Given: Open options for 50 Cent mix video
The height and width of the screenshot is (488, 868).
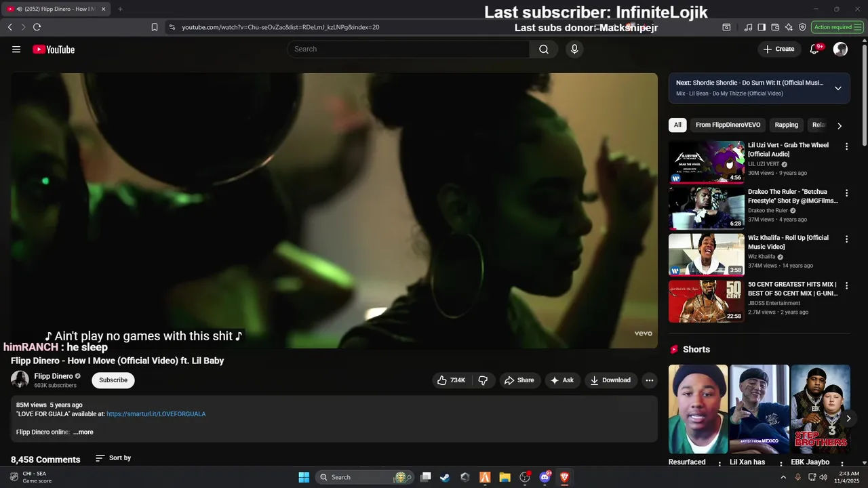Looking at the screenshot, I should 846,285.
